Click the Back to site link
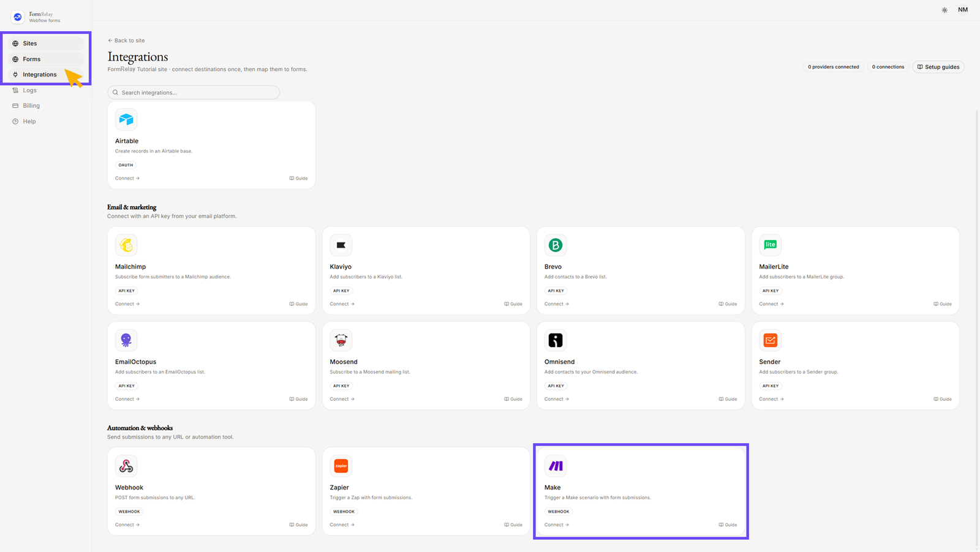Viewport: 980px width, 552px height. click(126, 40)
